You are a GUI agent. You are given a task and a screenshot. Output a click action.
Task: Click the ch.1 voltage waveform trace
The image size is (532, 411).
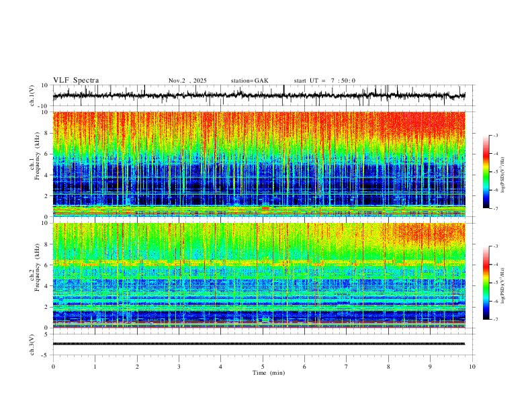click(259, 95)
